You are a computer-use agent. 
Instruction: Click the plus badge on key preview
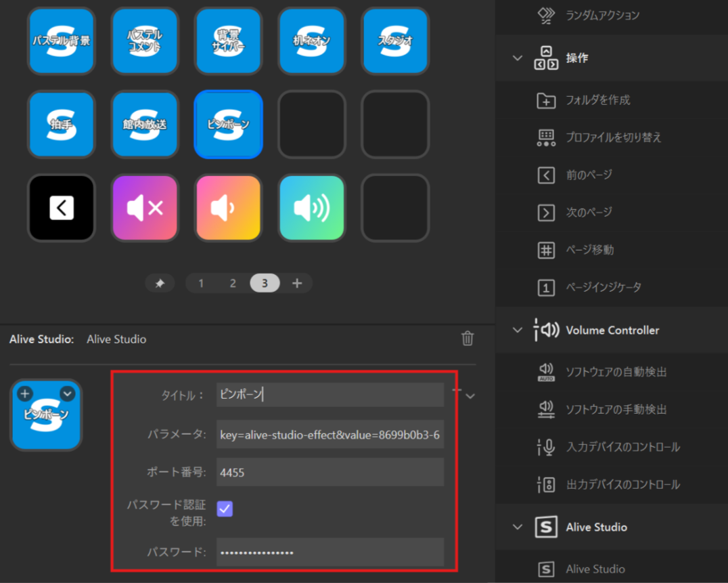25,393
